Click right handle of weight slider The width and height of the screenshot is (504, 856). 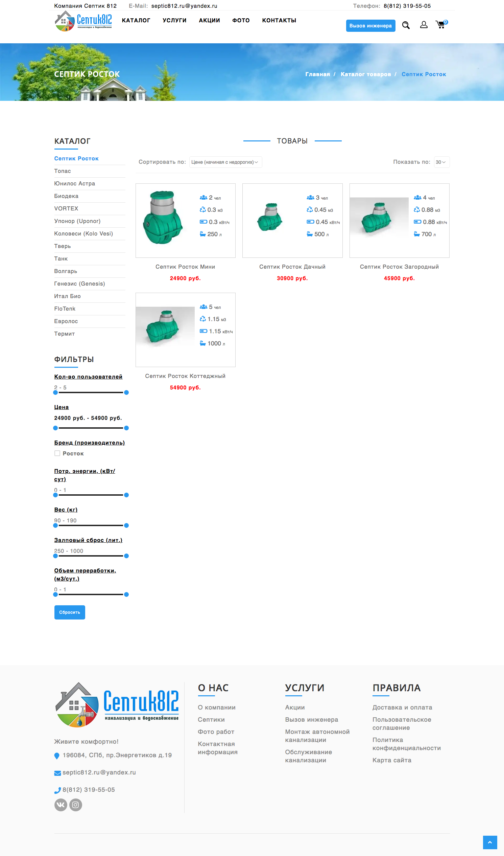(x=126, y=525)
